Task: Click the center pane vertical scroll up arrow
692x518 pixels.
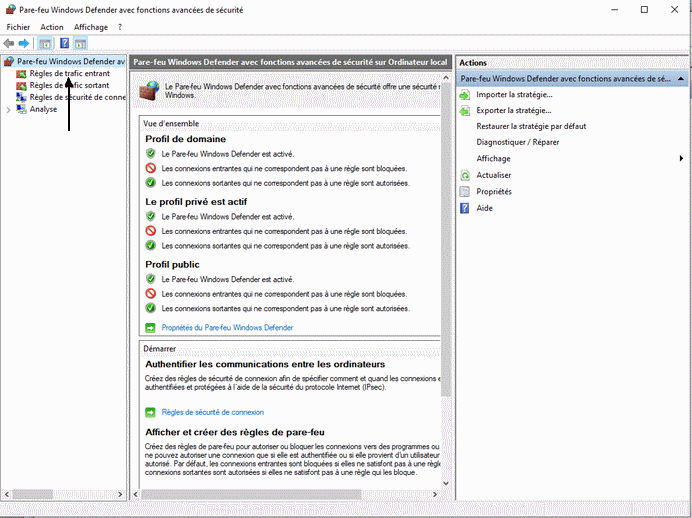Action: coord(446,78)
